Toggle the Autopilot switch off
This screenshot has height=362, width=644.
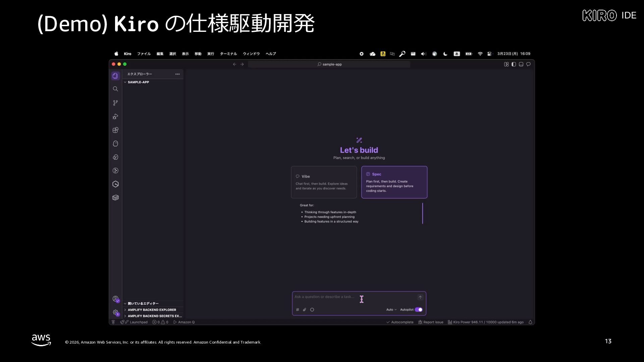point(419,310)
